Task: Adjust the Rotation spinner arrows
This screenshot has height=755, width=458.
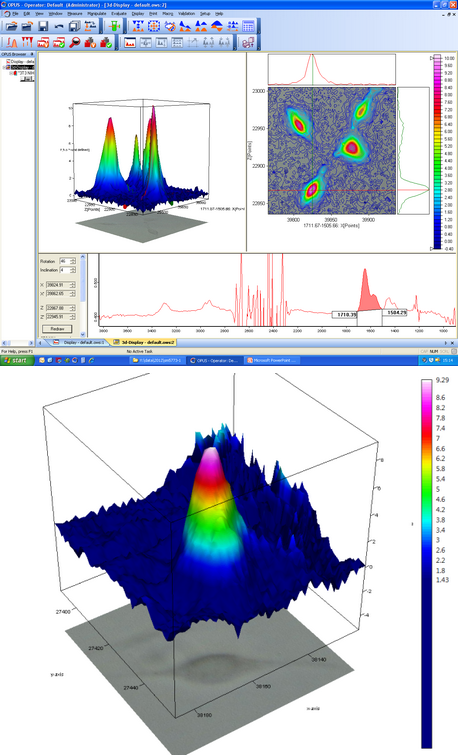Action: (73, 261)
